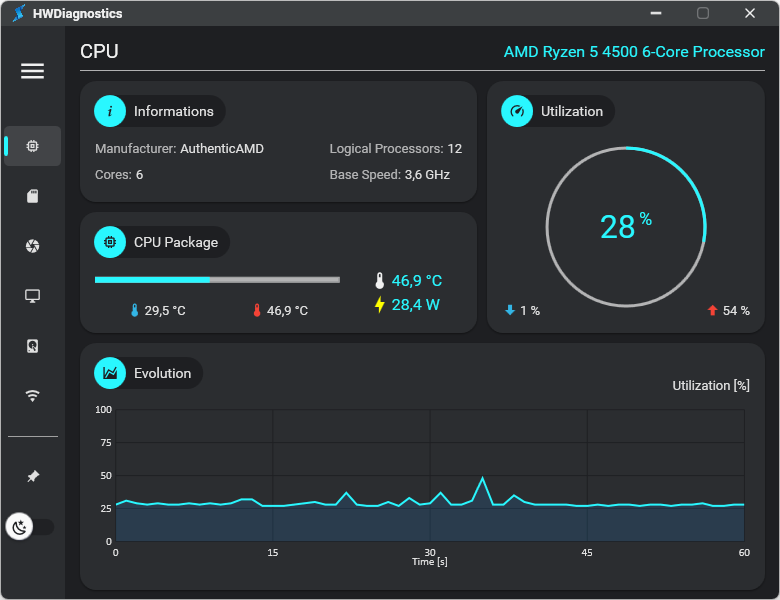Minimize the HWDiagnostics window
This screenshot has width=780, height=600.
pyautogui.click(x=656, y=13)
